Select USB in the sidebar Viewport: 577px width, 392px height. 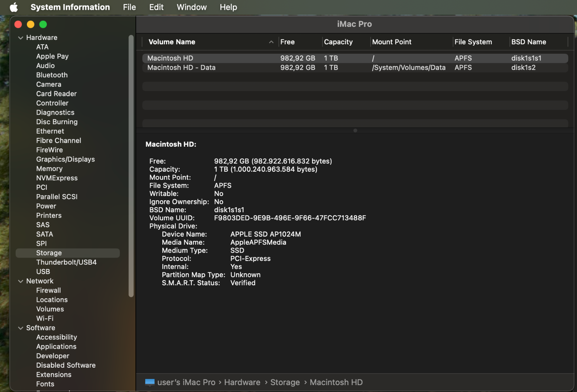click(x=43, y=272)
